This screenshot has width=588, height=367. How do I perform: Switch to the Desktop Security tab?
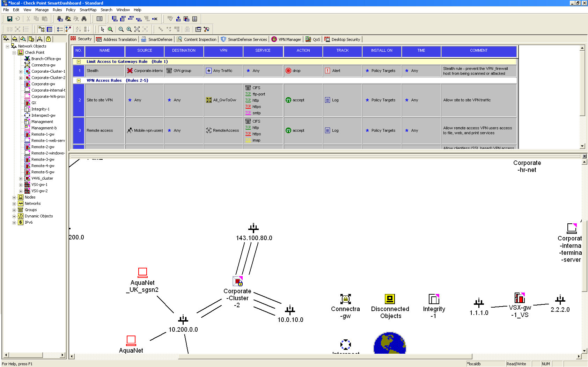tap(343, 39)
